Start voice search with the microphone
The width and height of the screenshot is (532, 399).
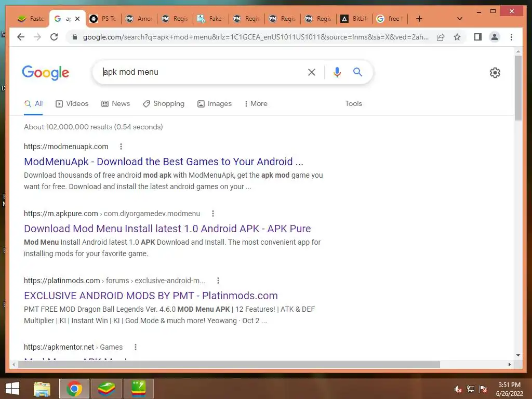(x=337, y=72)
